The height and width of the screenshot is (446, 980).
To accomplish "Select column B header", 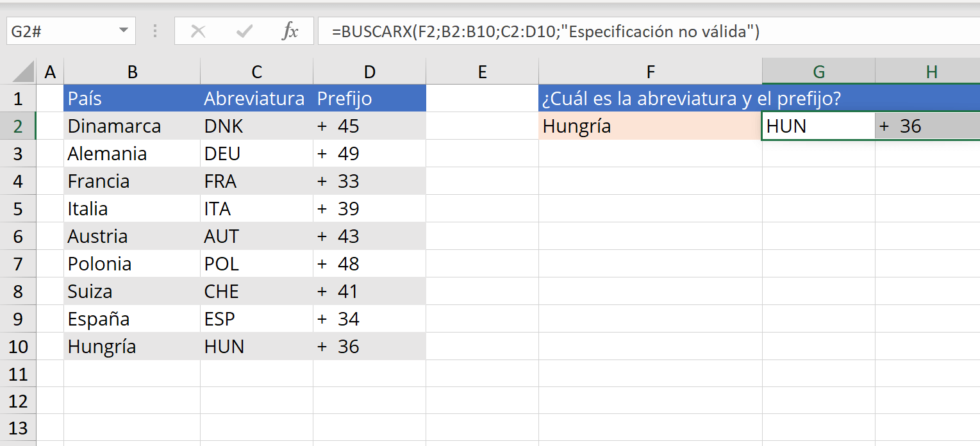I will point(132,72).
